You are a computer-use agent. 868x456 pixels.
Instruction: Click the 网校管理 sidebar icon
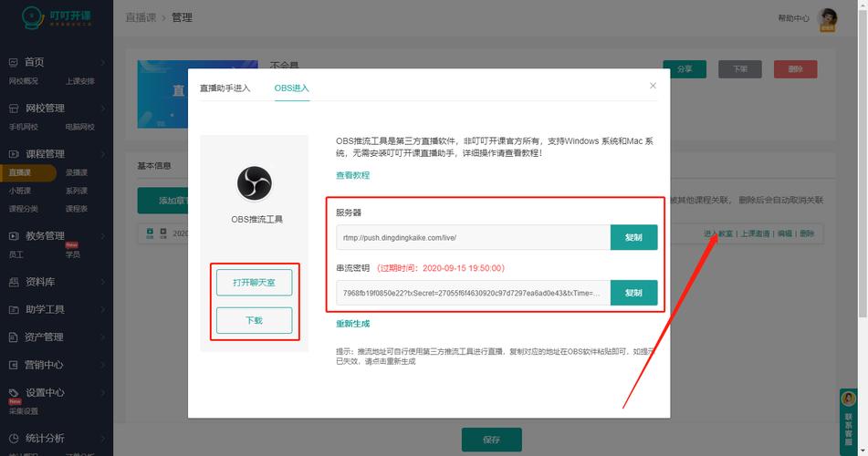pyautogui.click(x=14, y=108)
